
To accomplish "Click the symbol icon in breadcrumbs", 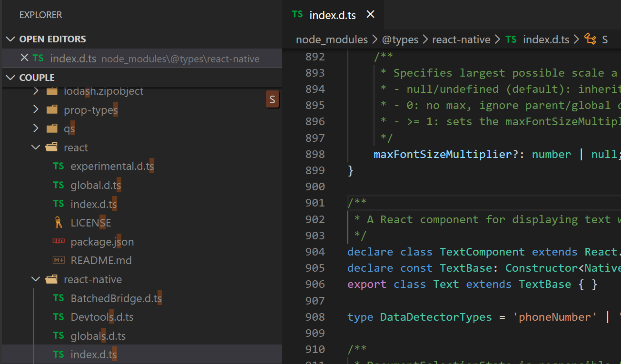I will (591, 39).
